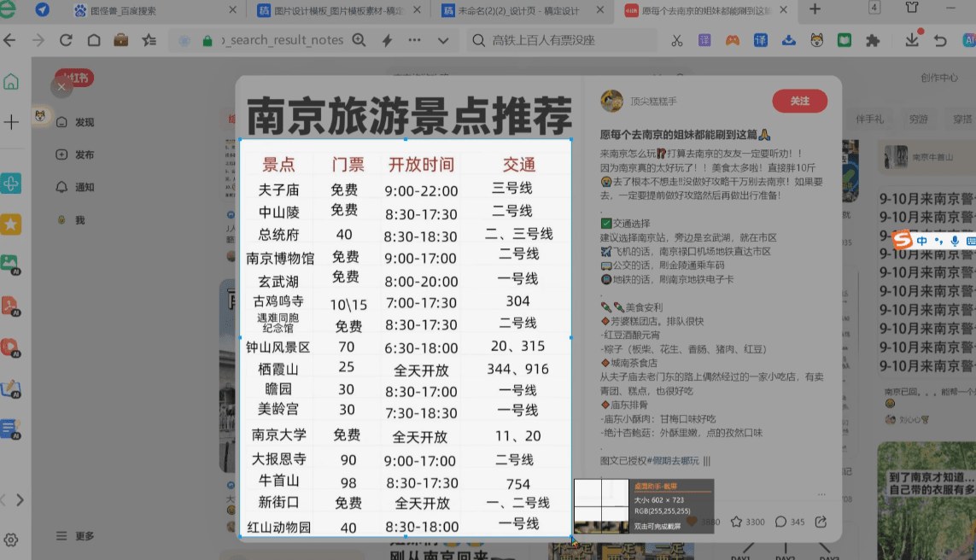Click the 创作中心 link
The image size is (976, 560).
[939, 78]
